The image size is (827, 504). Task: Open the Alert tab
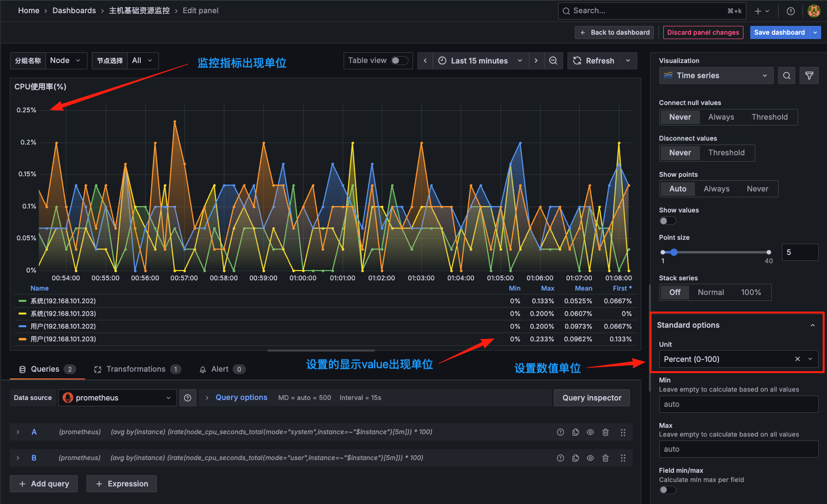(x=221, y=369)
